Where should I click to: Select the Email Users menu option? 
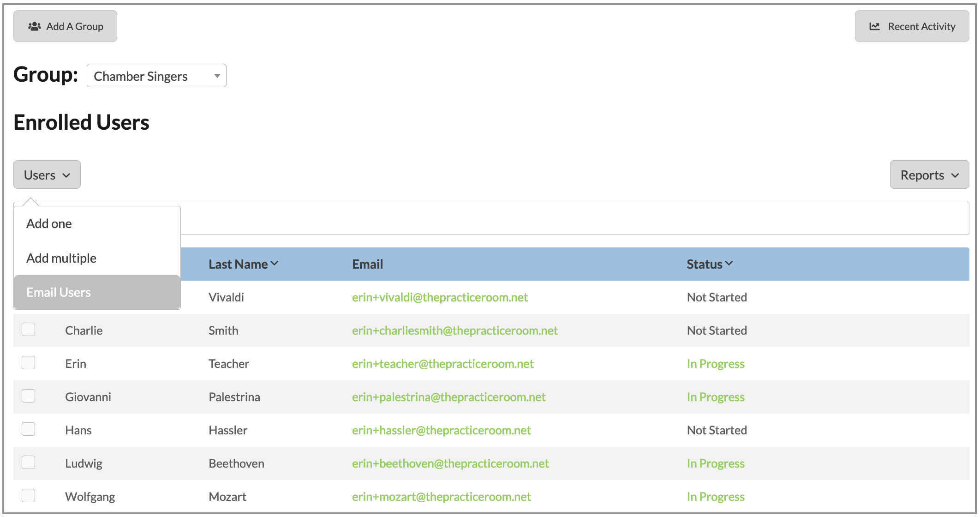pos(59,293)
